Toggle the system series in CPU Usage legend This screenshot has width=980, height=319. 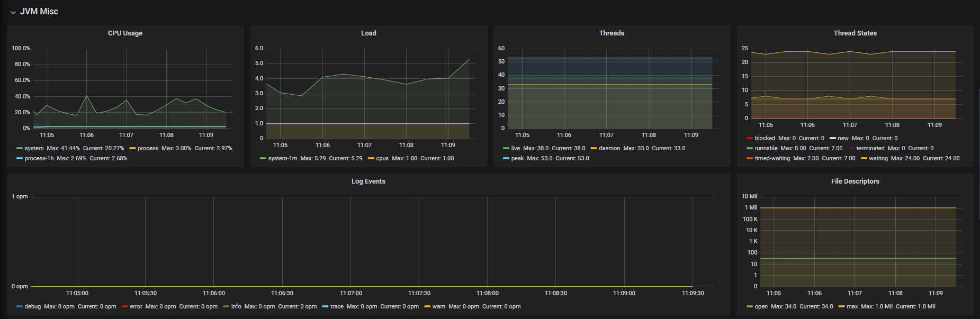point(34,148)
